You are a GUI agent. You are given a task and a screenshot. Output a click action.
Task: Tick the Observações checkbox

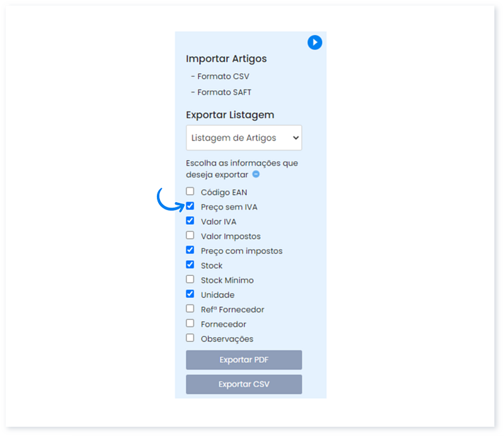[190, 338]
